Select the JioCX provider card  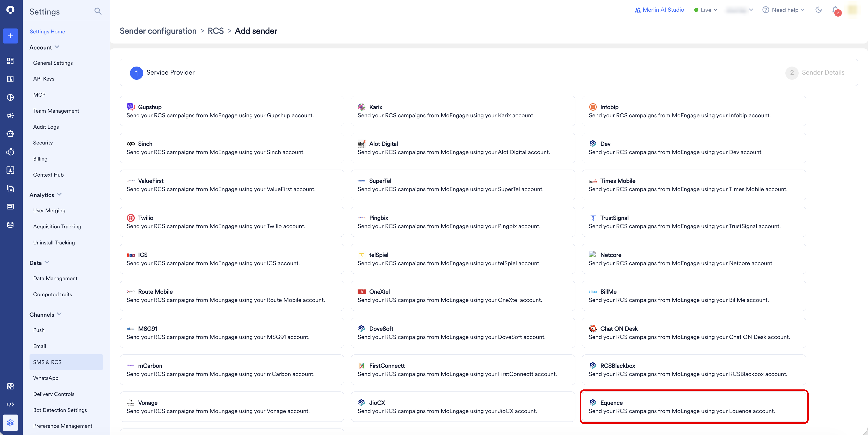(463, 407)
